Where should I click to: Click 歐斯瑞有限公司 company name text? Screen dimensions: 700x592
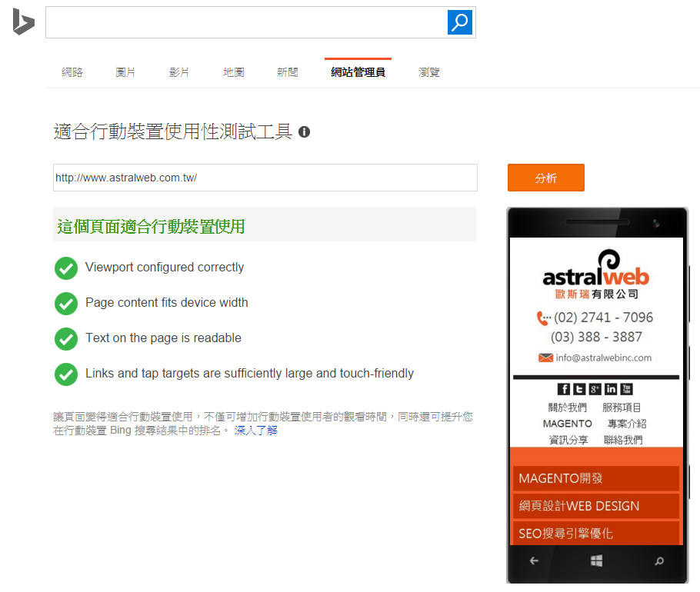pyautogui.click(x=596, y=294)
